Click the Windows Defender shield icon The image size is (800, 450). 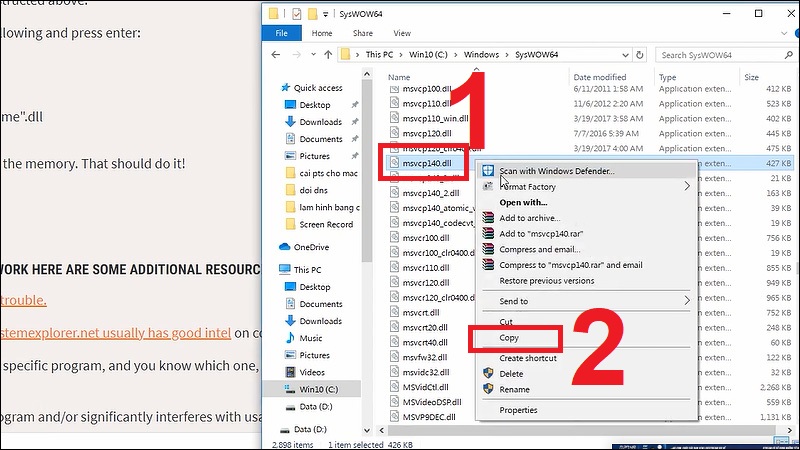[x=488, y=170]
